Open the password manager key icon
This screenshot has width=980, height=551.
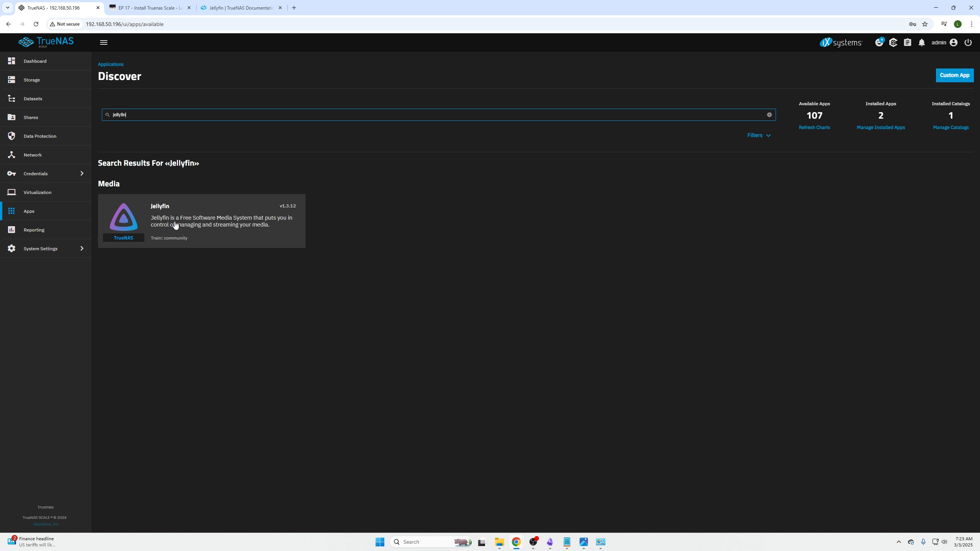pos(913,24)
